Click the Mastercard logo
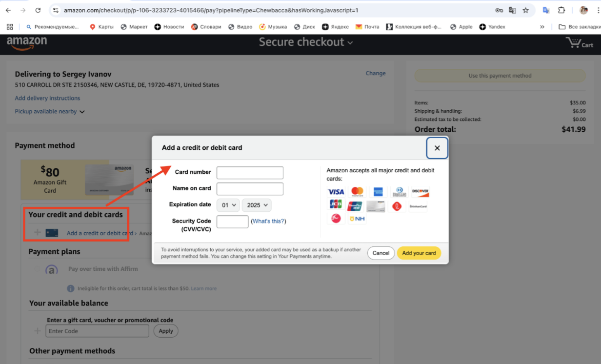The image size is (601, 364). pos(357,192)
